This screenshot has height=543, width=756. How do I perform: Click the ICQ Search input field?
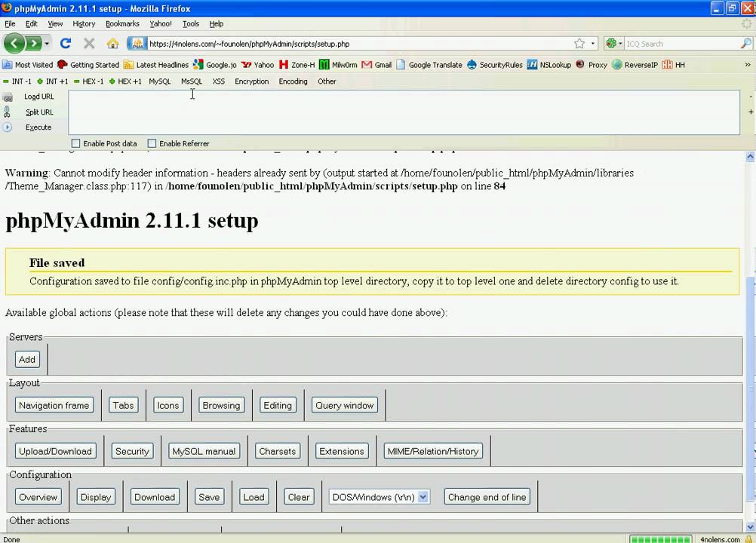tap(682, 44)
